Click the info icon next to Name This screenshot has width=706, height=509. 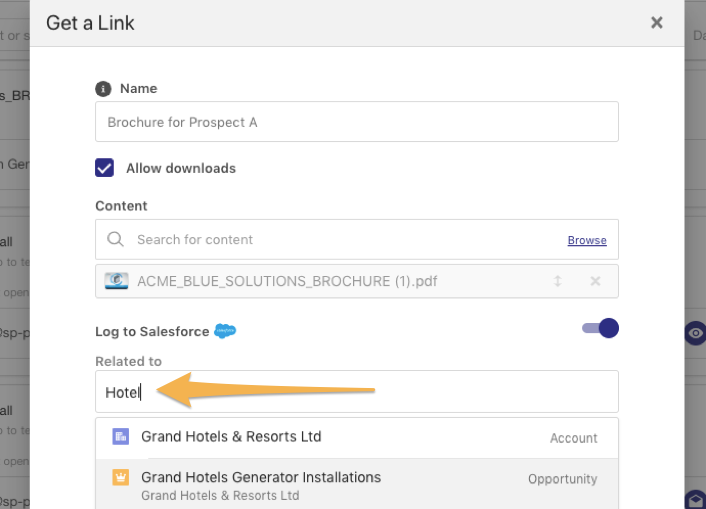(x=103, y=89)
